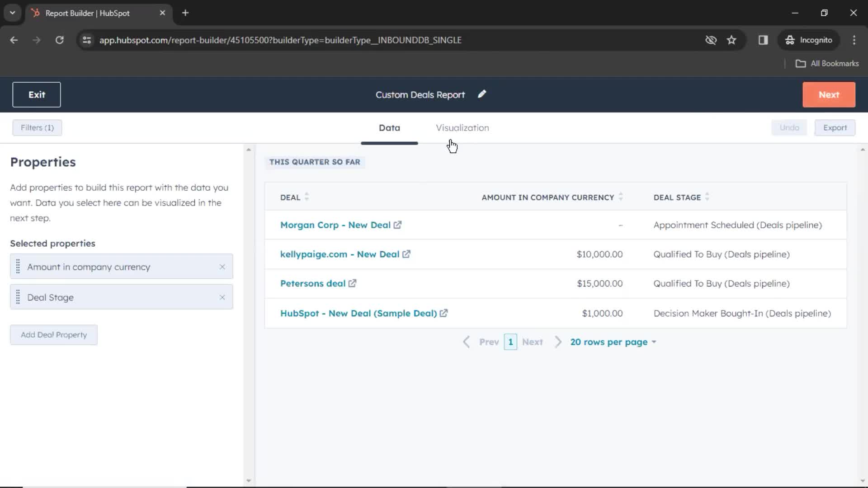Click the next page chevron arrow
This screenshot has height=488, width=868.
558,342
